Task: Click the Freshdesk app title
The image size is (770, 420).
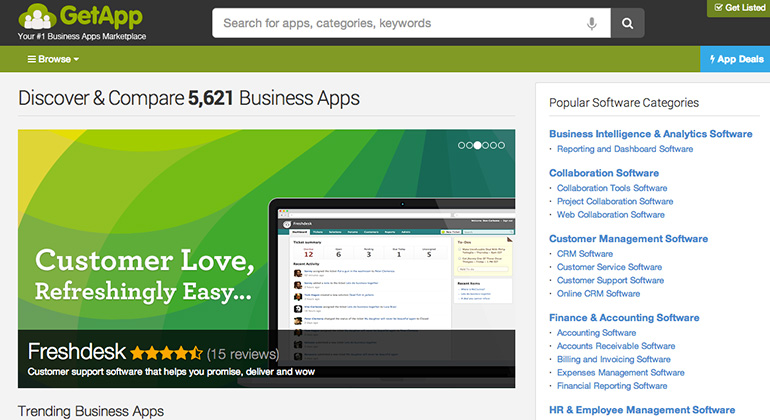Action: point(76,352)
